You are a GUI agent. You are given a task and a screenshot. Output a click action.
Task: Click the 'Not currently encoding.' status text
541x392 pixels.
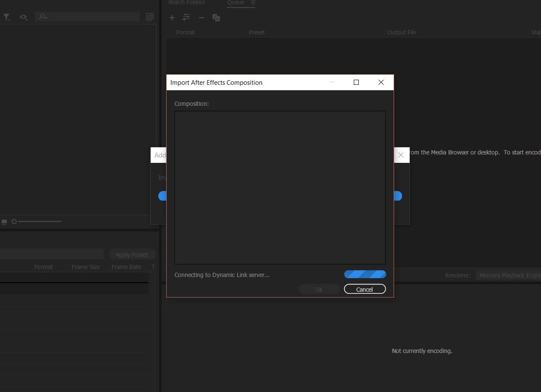coord(422,351)
